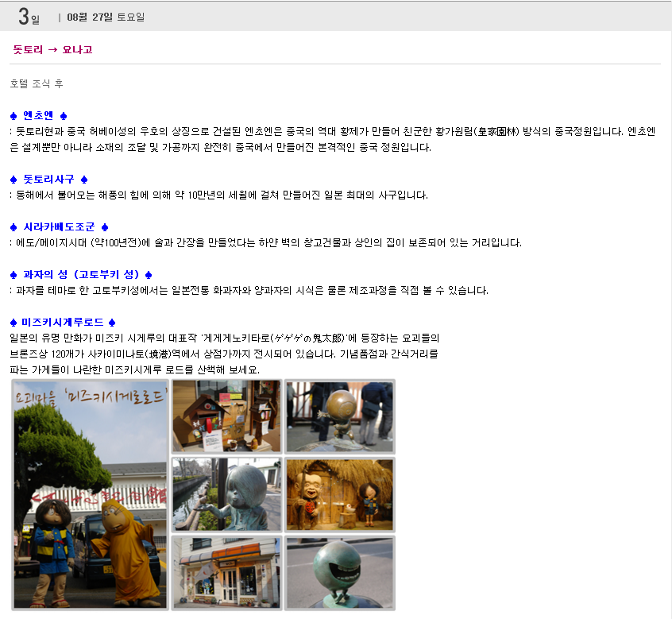
Task: Click the line "파는 가게들이 나란한 미즈키시게루 로드를"
Action: (134, 369)
